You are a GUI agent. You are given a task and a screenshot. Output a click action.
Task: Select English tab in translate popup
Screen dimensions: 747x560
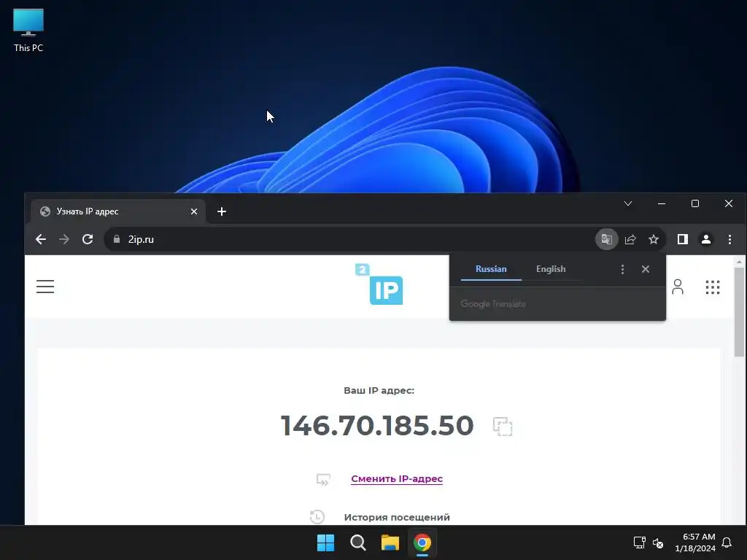pyautogui.click(x=551, y=269)
